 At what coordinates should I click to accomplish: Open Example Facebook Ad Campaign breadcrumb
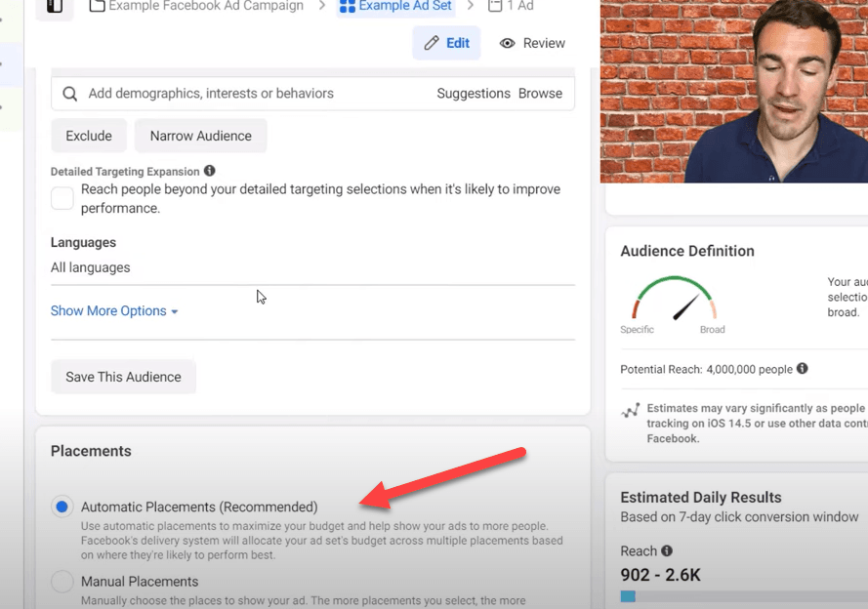pos(196,6)
